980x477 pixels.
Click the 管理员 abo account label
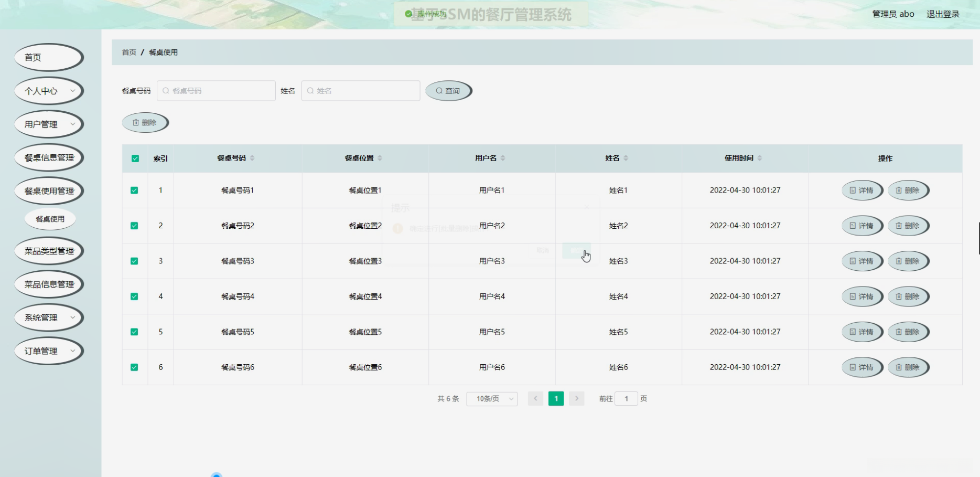pyautogui.click(x=893, y=14)
